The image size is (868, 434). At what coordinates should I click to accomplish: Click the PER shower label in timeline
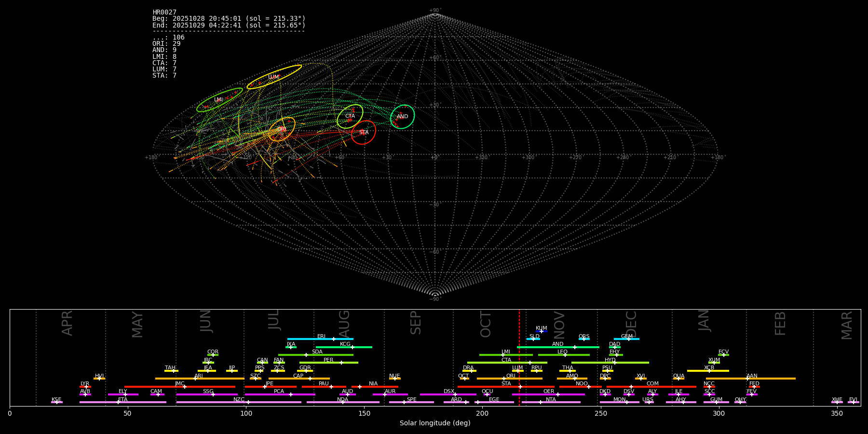[x=328, y=360]
